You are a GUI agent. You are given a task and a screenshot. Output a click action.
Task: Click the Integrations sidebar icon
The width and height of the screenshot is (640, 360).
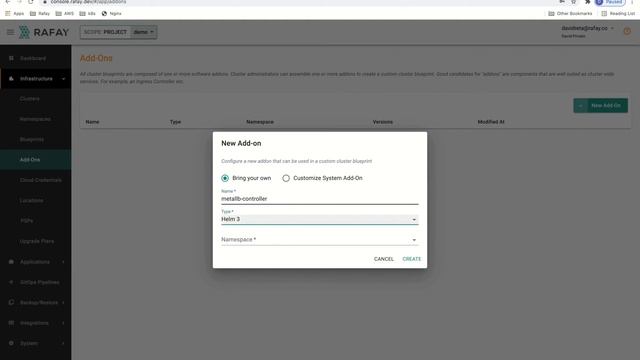pos(11,323)
